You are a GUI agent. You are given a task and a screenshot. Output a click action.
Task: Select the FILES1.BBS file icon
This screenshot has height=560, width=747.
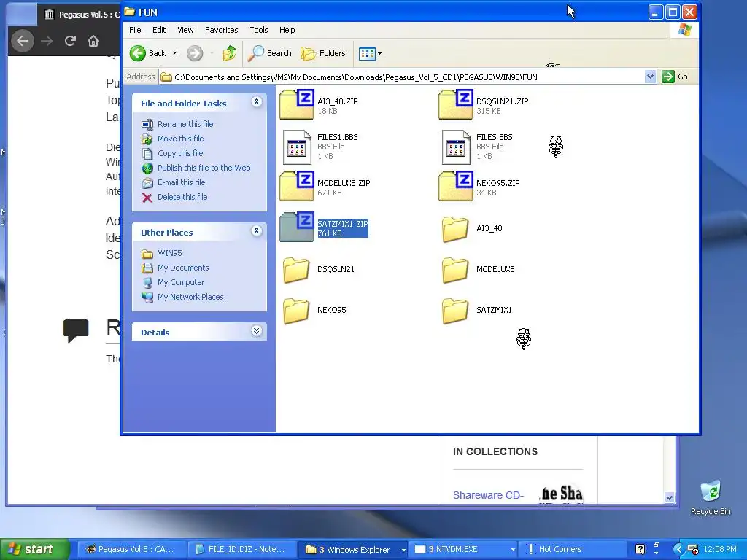(x=297, y=147)
